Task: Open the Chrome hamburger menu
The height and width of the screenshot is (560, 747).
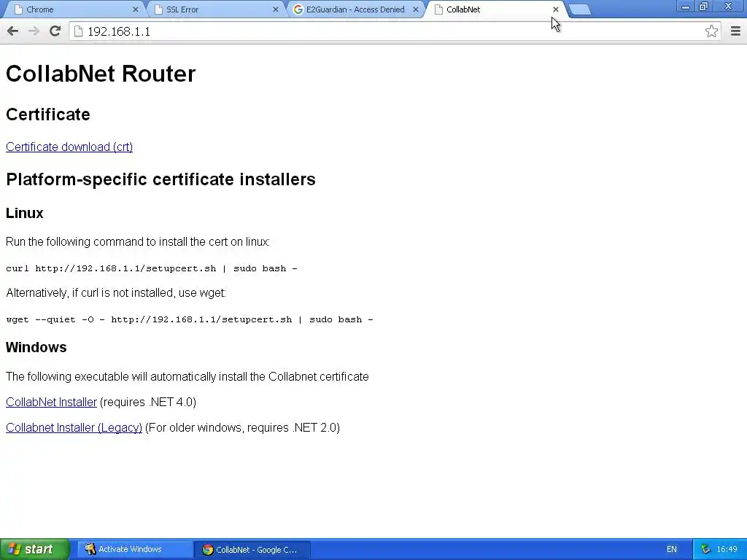Action: click(735, 31)
